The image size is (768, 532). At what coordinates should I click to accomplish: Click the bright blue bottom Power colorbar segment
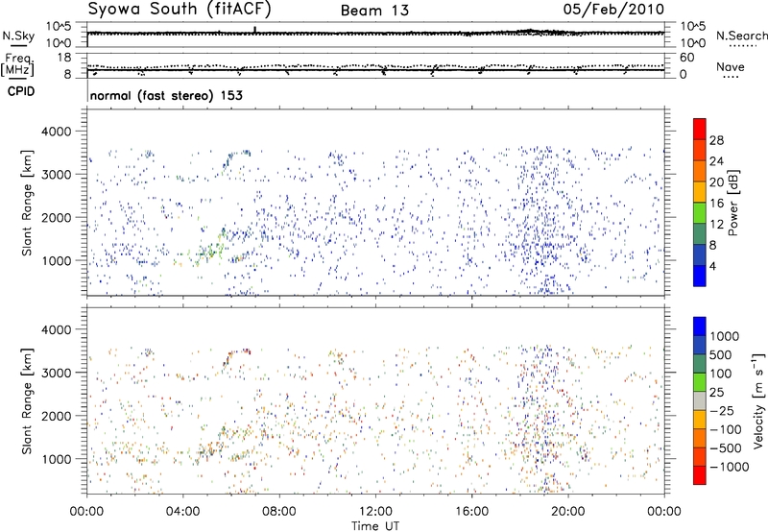(700, 276)
